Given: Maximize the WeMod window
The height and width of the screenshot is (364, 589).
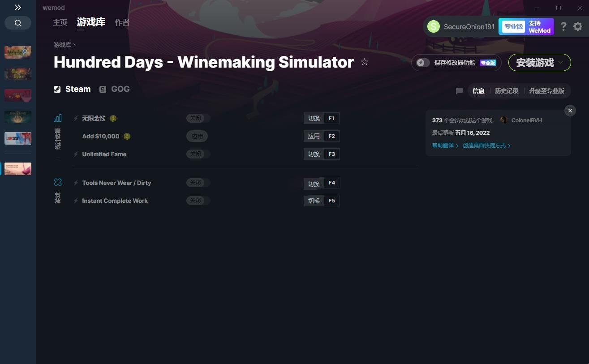Looking at the screenshot, I should coord(559,8).
